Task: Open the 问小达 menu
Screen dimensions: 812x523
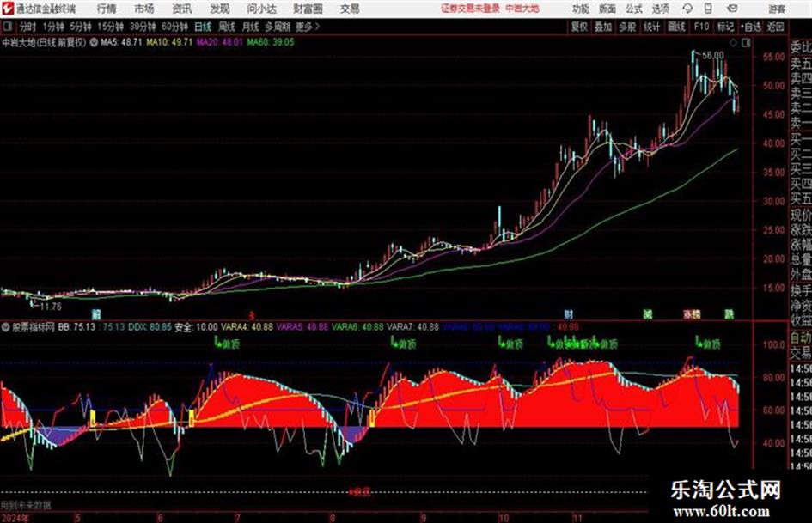Action: pos(261,9)
